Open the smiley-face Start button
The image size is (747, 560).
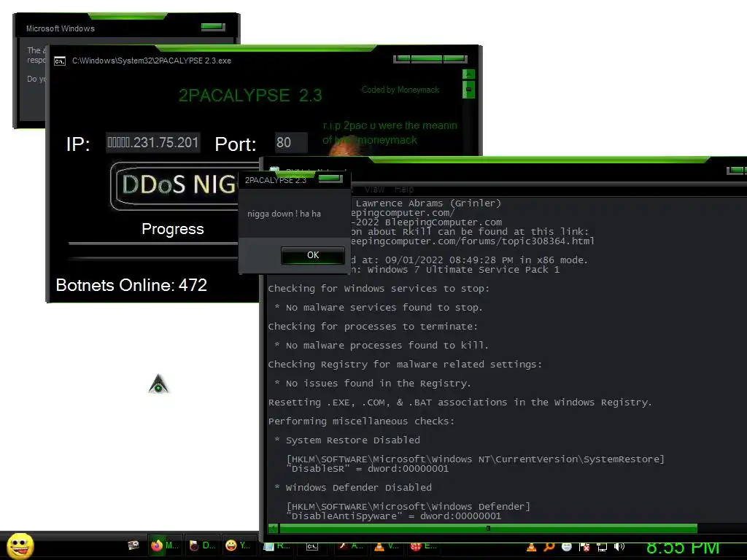(20, 546)
